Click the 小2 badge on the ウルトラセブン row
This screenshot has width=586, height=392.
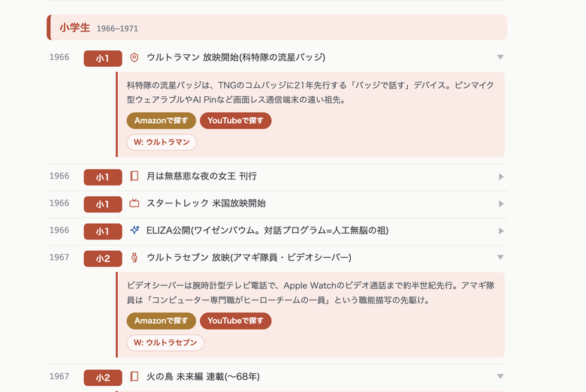pos(103,258)
